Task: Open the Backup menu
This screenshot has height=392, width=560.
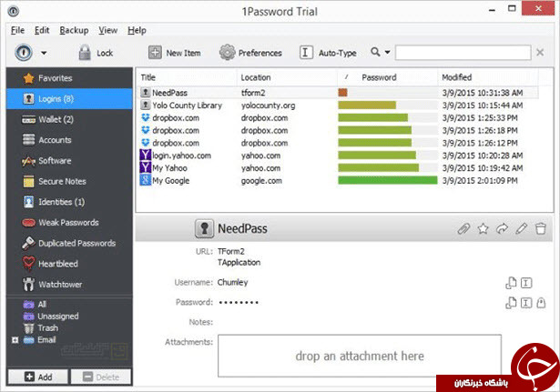Action: 74,30
